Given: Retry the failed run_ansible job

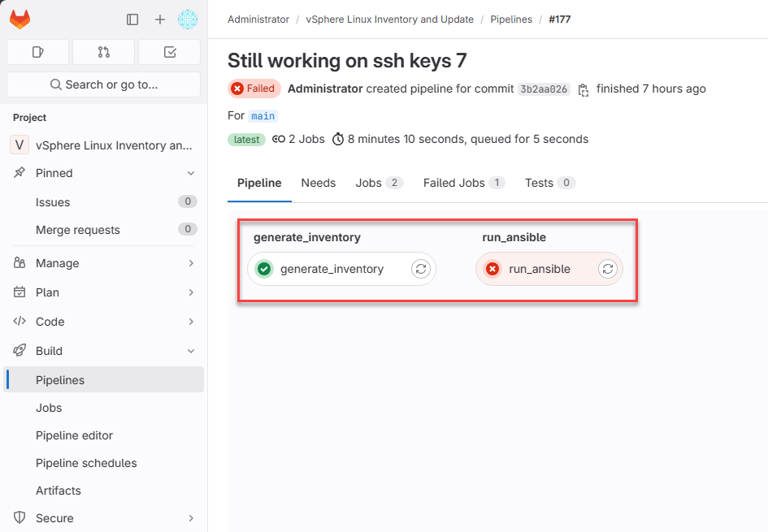Looking at the screenshot, I should [x=607, y=269].
